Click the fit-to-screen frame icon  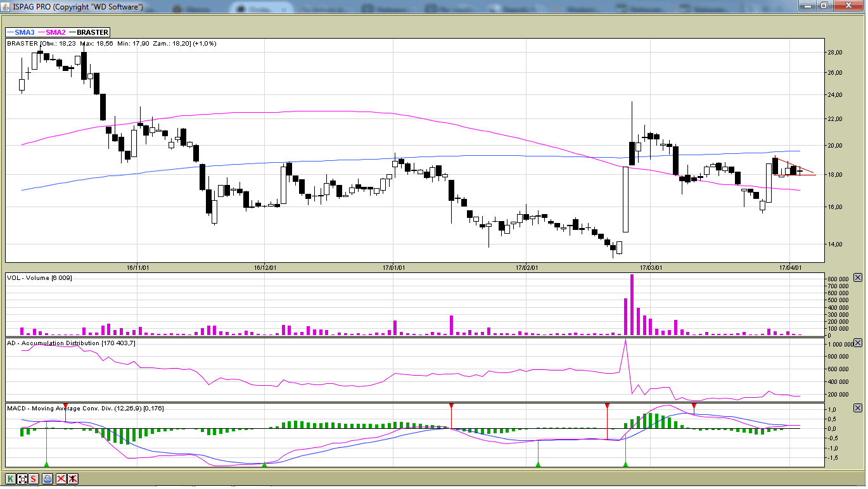22,479
